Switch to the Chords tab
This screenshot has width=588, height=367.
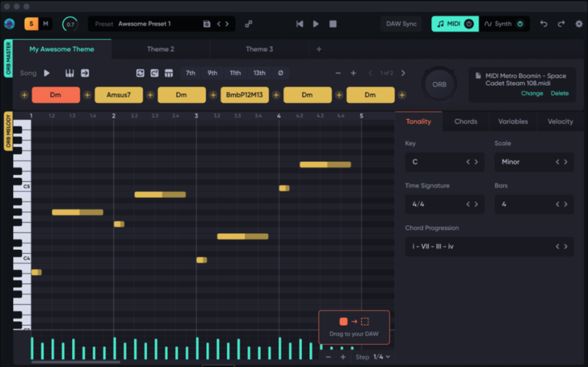(465, 121)
